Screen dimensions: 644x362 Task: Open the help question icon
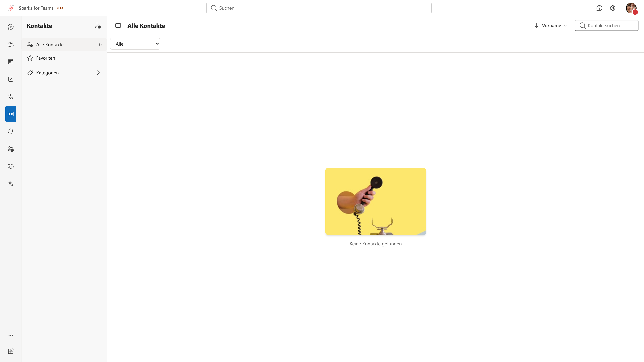point(599,8)
